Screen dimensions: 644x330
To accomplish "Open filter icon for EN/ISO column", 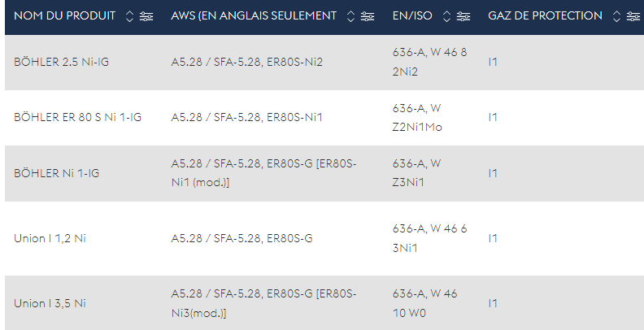I will tap(463, 16).
